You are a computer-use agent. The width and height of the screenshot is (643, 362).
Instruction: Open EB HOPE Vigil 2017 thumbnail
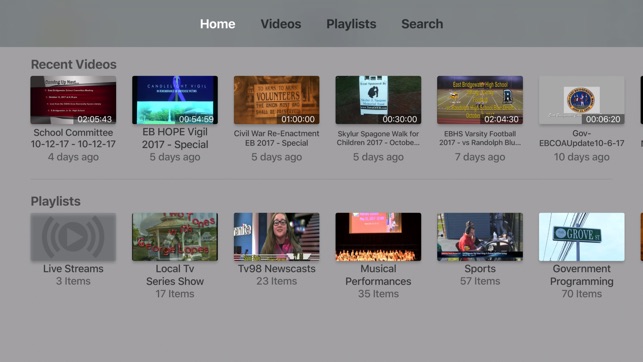(175, 100)
